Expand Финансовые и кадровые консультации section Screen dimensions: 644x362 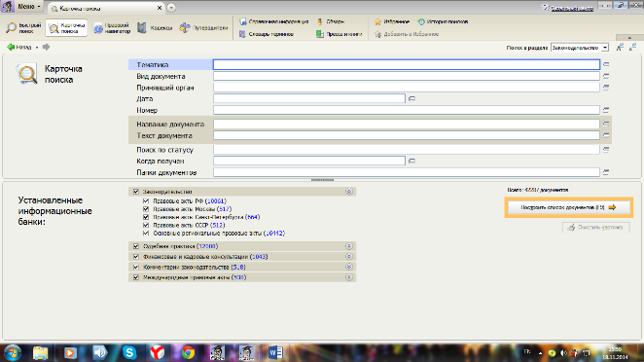348,256
